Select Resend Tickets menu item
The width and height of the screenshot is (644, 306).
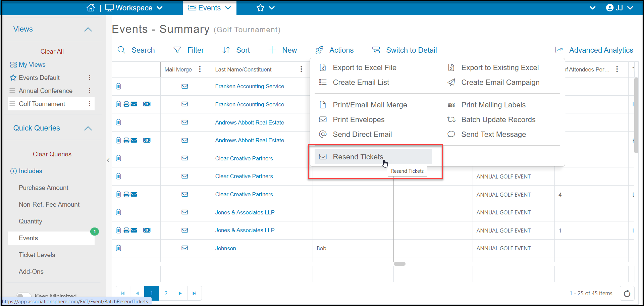point(373,157)
